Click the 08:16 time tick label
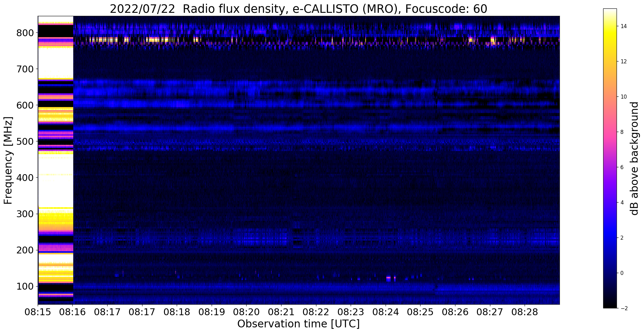 (x=73, y=312)
